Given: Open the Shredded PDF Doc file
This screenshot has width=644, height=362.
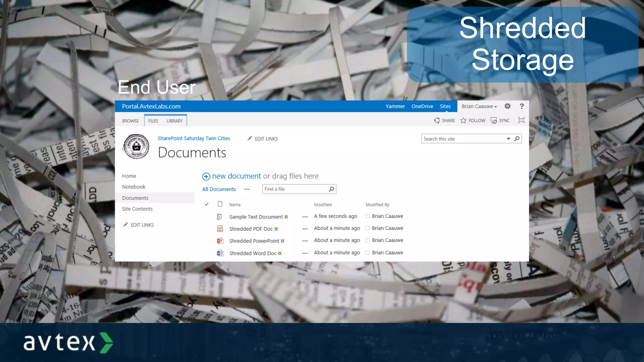Looking at the screenshot, I should pyautogui.click(x=251, y=229).
